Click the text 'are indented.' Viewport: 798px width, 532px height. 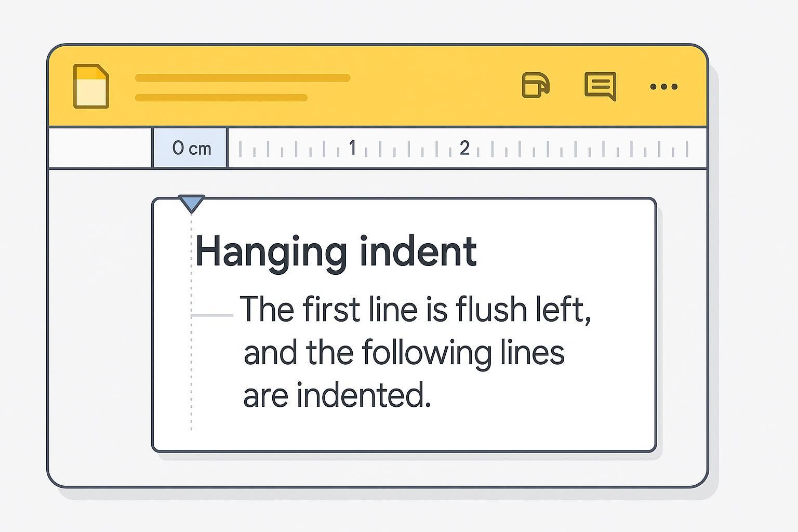(337, 395)
